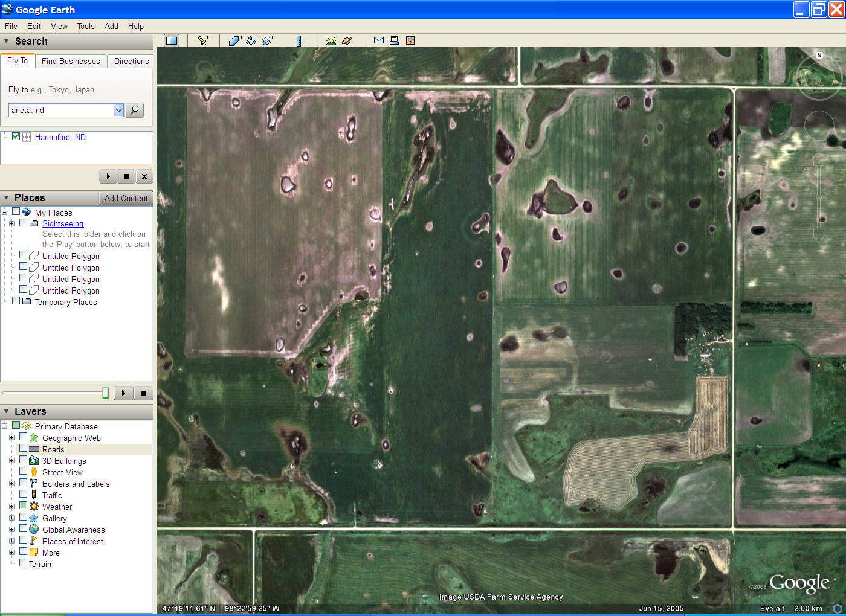The height and width of the screenshot is (616, 846).
Task: Switch to the Find Businesses tab
Action: [71, 61]
